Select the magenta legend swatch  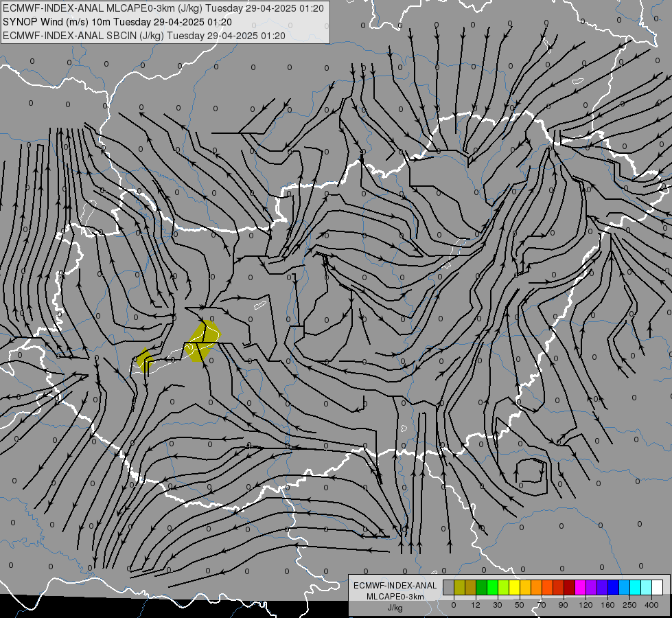580,587
